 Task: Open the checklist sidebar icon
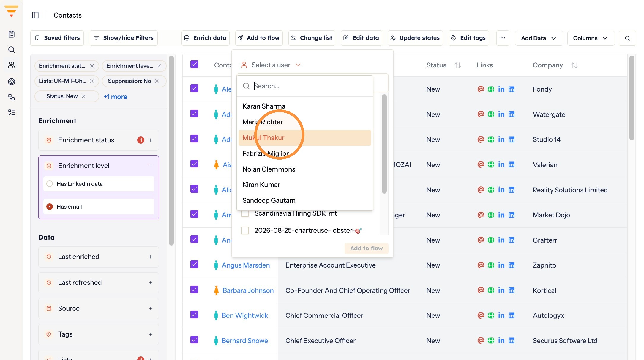pos(12,112)
